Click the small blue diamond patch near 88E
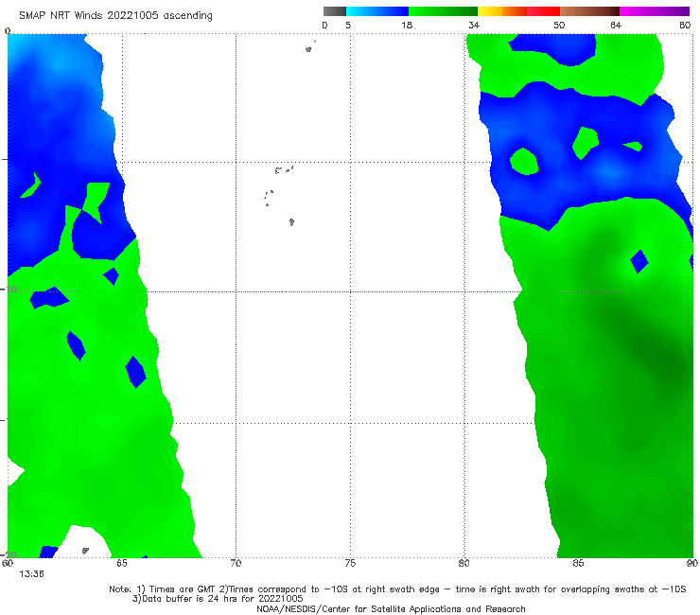700x615 pixels. click(x=639, y=262)
